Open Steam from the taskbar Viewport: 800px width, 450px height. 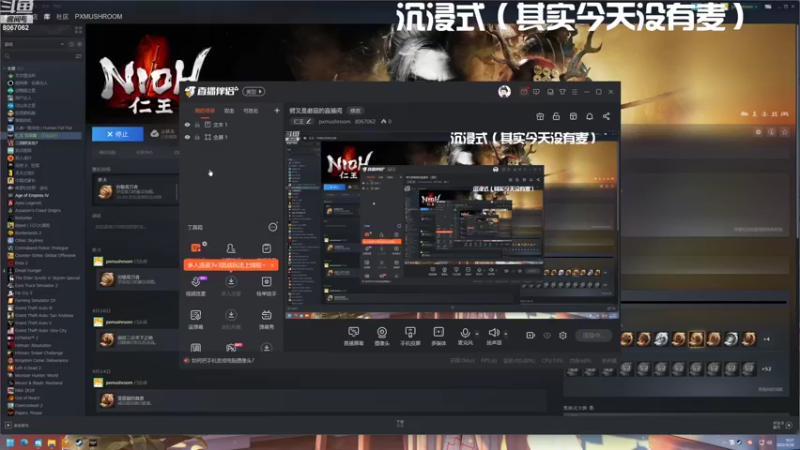tap(79, 443)
